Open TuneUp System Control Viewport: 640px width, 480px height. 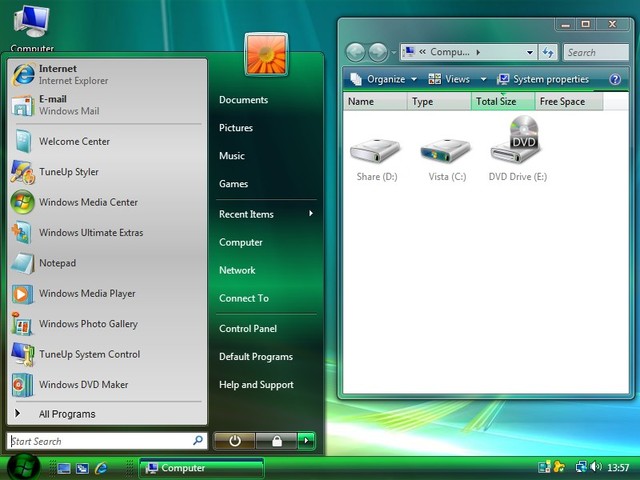pos(107,354)
